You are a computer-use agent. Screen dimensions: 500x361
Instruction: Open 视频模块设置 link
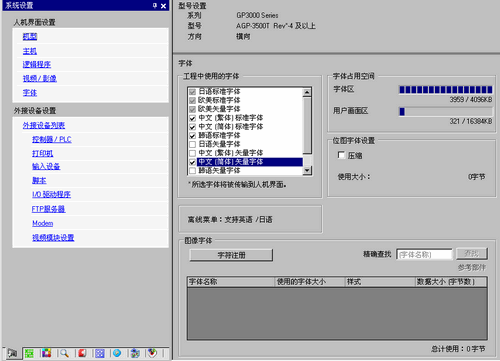53,238
